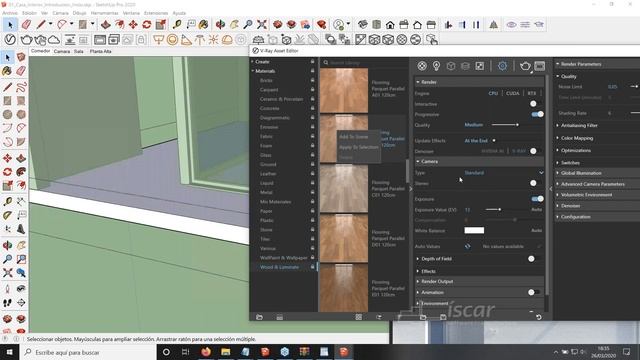Select Wood & Laminate library category

pyautogui.click(x=279, y=267)
